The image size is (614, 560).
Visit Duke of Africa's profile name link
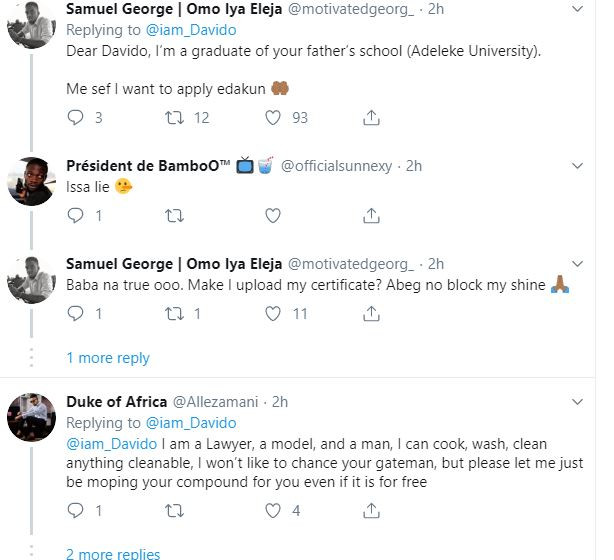(x=116, y=402)
